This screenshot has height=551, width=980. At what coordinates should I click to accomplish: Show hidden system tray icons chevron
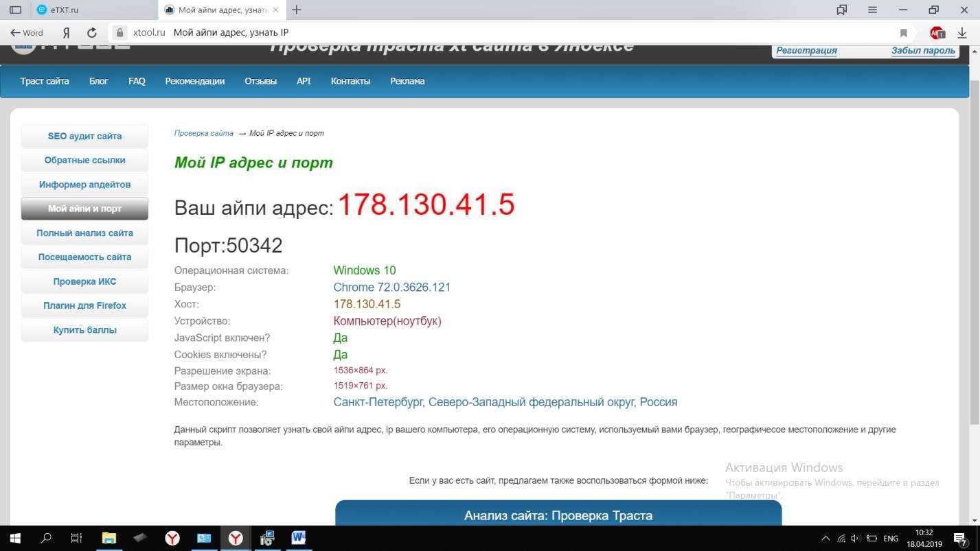825,539
